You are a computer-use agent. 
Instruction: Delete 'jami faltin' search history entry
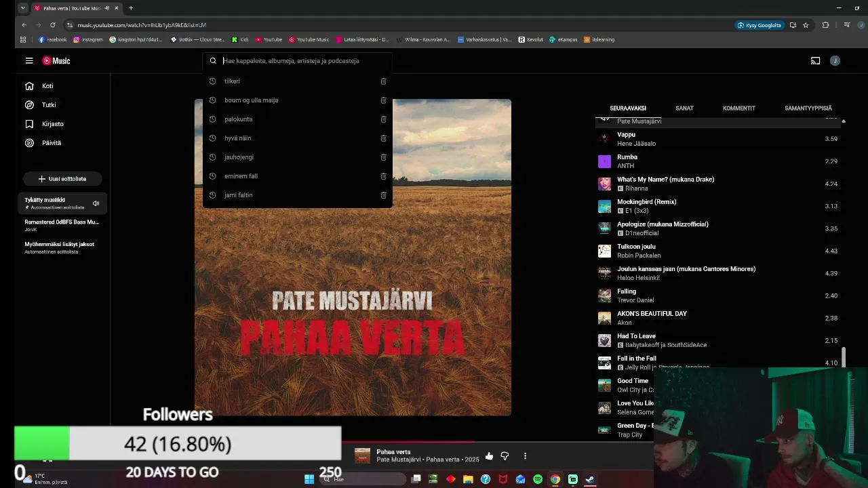[383, 195]
